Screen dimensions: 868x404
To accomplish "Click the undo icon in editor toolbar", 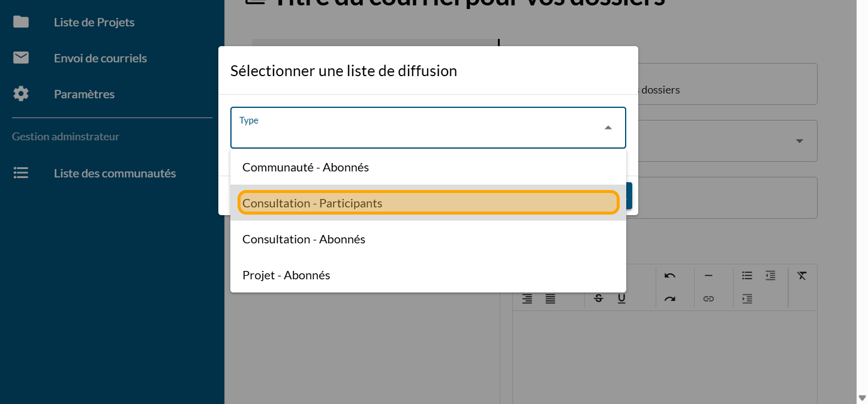I will click(670, 276).
